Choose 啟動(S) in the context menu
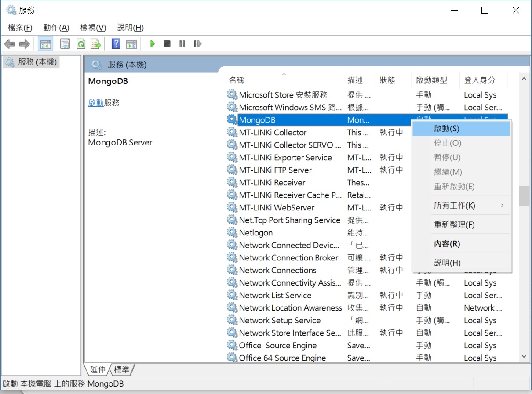The image size is (532, 394). click(x=447, y=129)
